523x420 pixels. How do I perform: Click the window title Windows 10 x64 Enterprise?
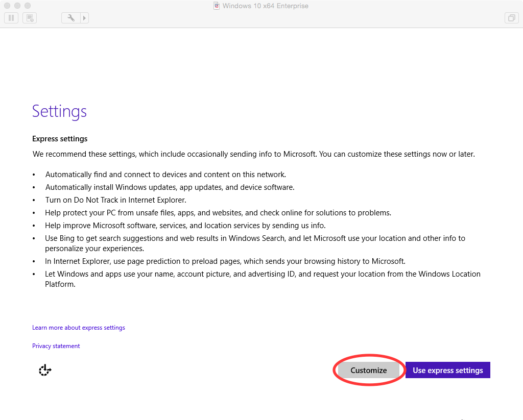266,6
